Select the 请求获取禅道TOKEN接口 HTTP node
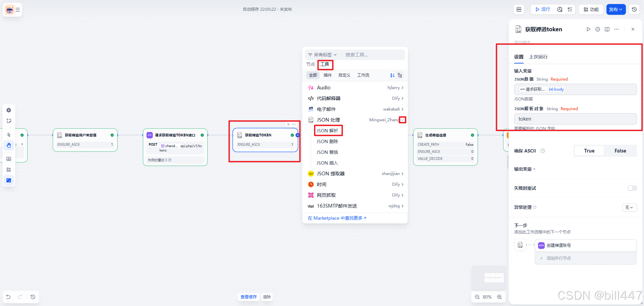644x306 pixels. (x=175, y=147)
